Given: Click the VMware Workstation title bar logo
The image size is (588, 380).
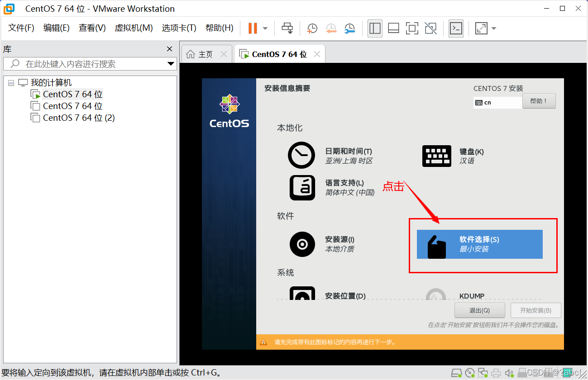Looking at the screenshot, I should (x=9, y=9).
